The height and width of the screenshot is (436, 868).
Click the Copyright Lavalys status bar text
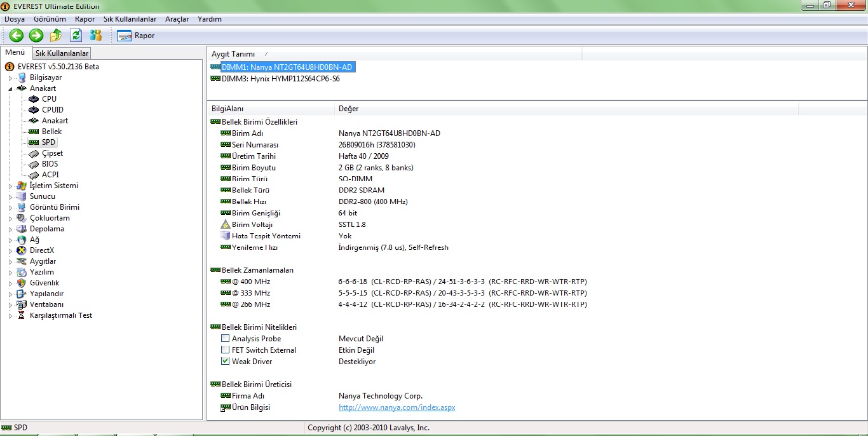pyautogui.click(x=369, y=428)
